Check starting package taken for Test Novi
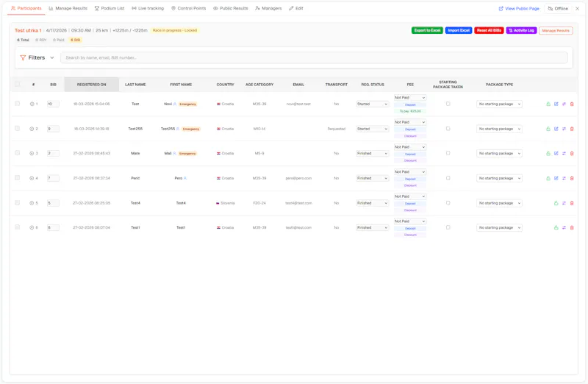 tap(448, 104)
